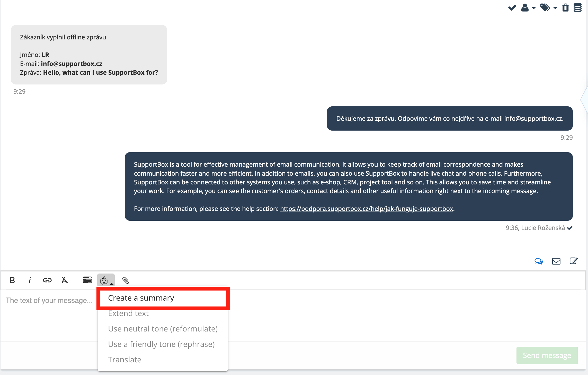Attach a file with paperclip icon
This screenshot has width=588, height=375.
(125, 280)
